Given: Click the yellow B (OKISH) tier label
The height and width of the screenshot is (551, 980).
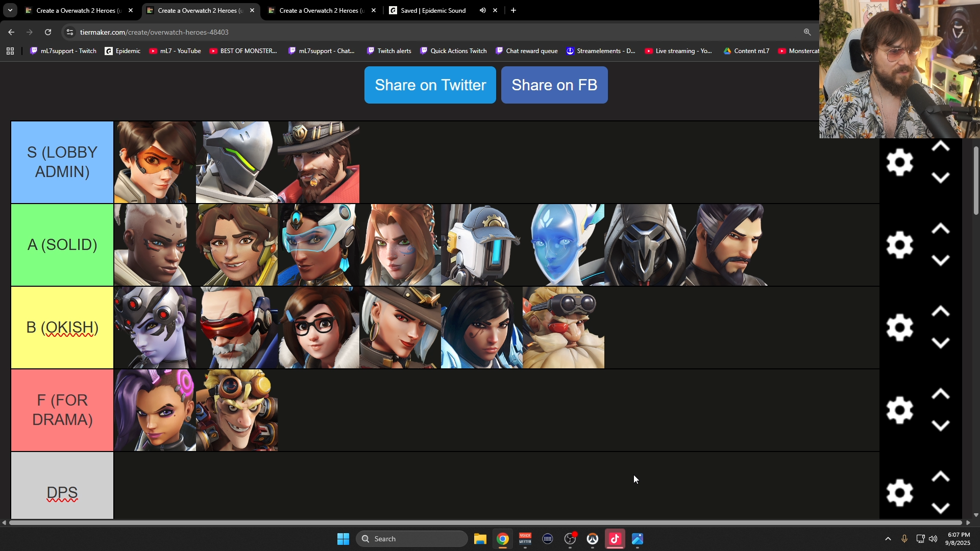Looking at the screenshot, I should tap(62, 328).
